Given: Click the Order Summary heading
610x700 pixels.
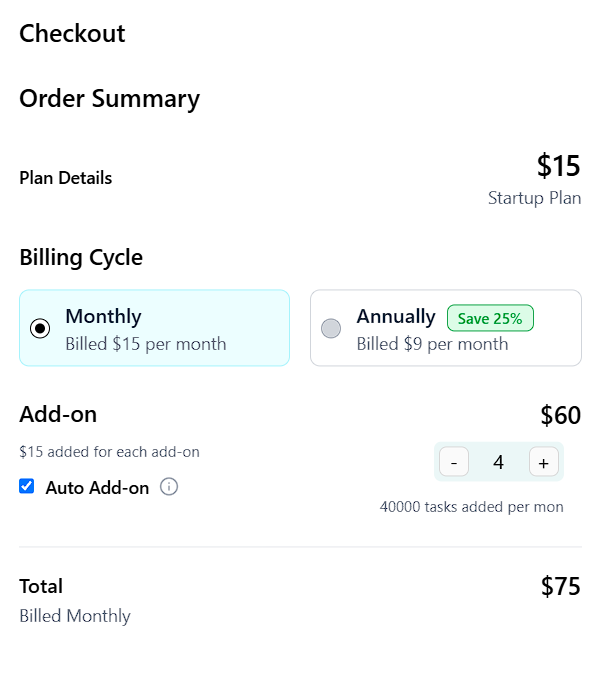Looking at the screenshot, I should [x=109, y=99].
